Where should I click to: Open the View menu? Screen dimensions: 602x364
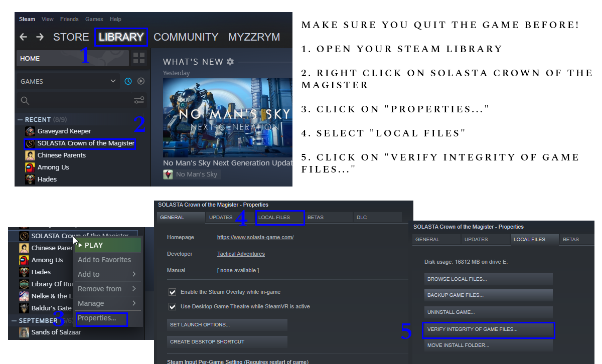tap(48, 19)
